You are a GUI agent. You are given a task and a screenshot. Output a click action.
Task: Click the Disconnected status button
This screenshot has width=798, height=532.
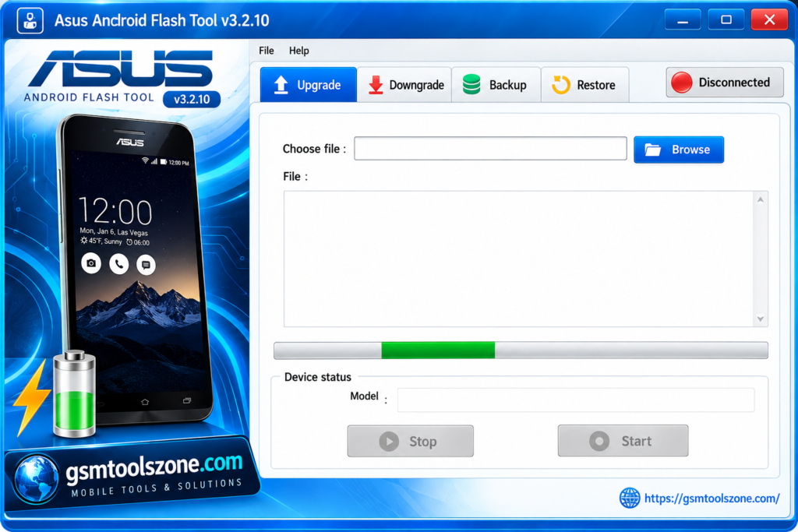[724, 83]
